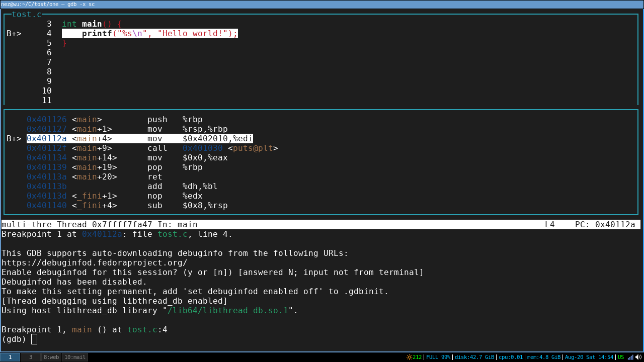Click the Aug-20 Sat 14:54 clock
The height and width of the screenshot is (362, 644).
(x=589, y=357)
